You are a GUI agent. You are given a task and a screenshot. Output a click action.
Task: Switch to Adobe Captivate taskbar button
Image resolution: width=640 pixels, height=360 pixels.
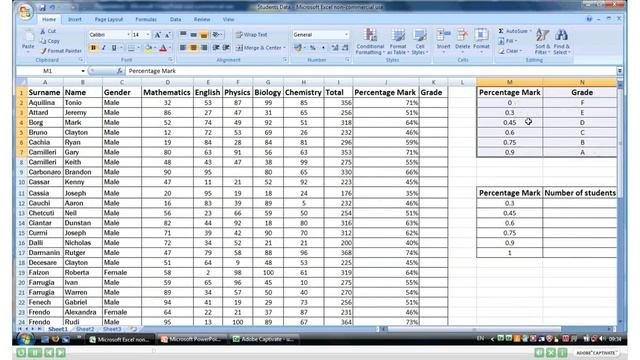(264, 339)
